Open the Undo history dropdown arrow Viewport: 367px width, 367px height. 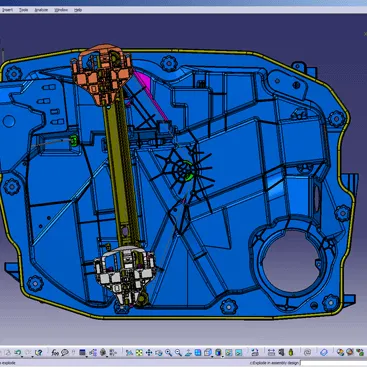[x=22, y=356]
